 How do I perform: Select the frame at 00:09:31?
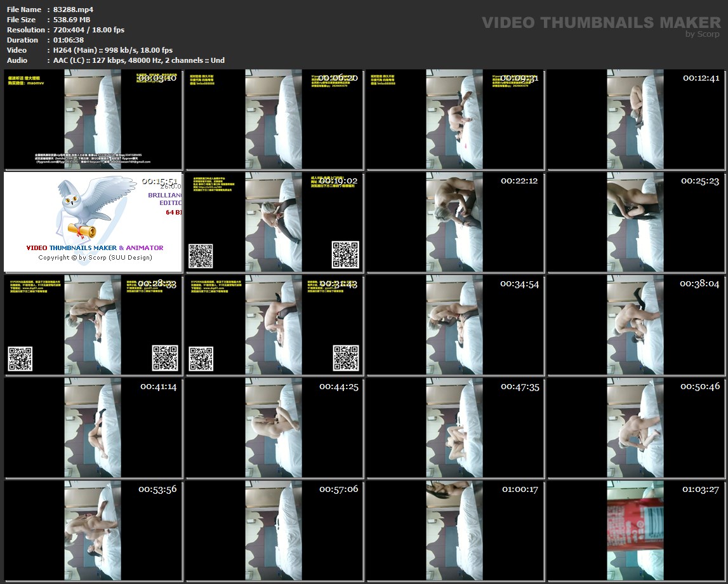click(455, 119)
